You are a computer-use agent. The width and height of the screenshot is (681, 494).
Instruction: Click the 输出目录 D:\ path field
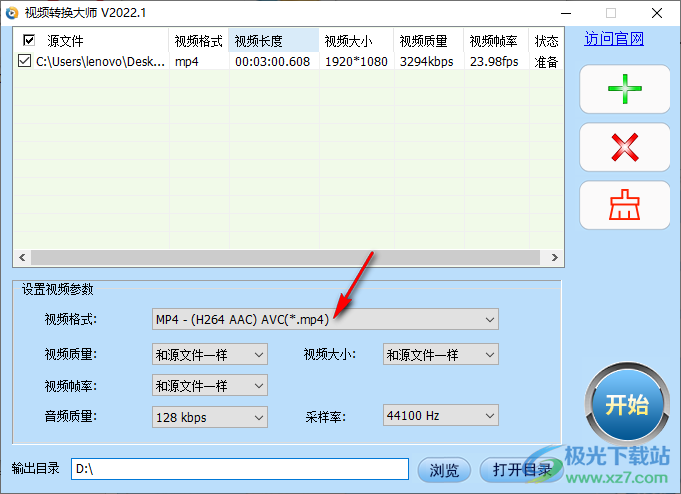(x=240, y=469)
